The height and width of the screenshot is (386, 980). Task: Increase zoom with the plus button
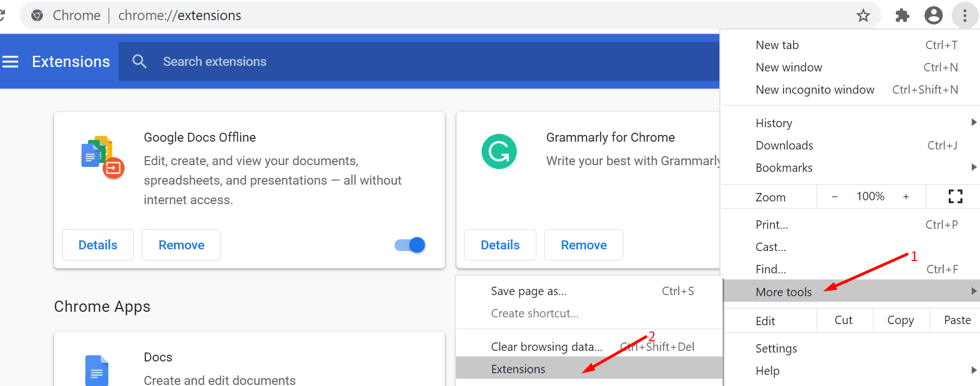906,197
